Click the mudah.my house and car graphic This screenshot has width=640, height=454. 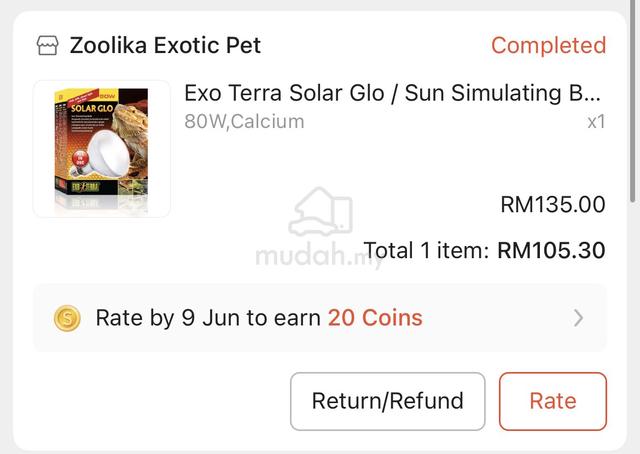320,211
